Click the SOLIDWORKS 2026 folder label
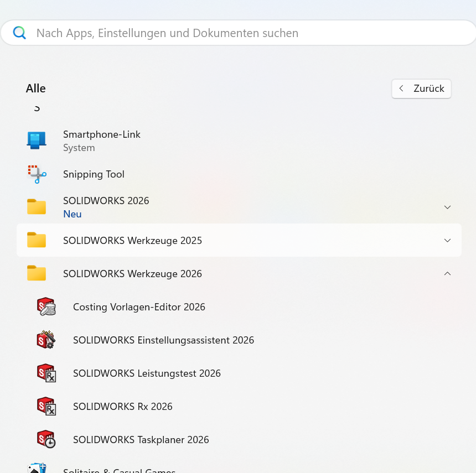Screen dimensions: 476x473 pyautogui.click(x=106, y=201)
